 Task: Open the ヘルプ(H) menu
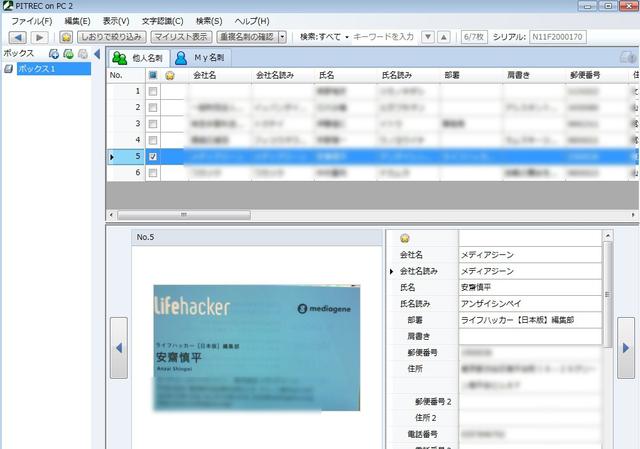[252, 21]
